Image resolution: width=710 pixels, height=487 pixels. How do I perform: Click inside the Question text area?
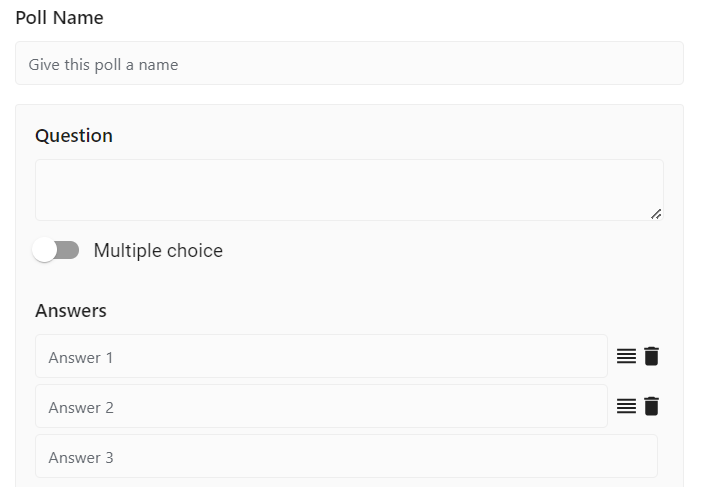[x=349, y=190]
